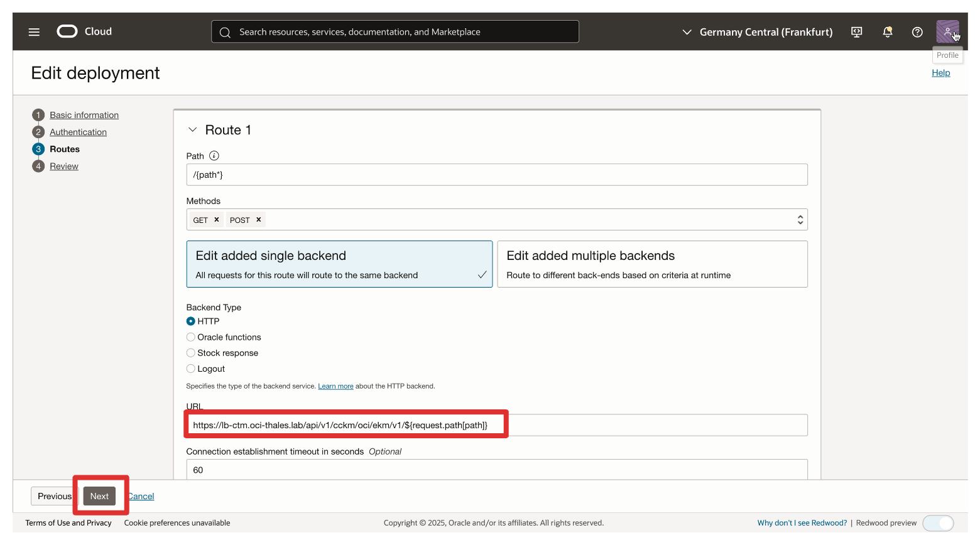Screen dimensions: 980x545
Task: Collapse the Route 1 section
Action: pos(193,130)
